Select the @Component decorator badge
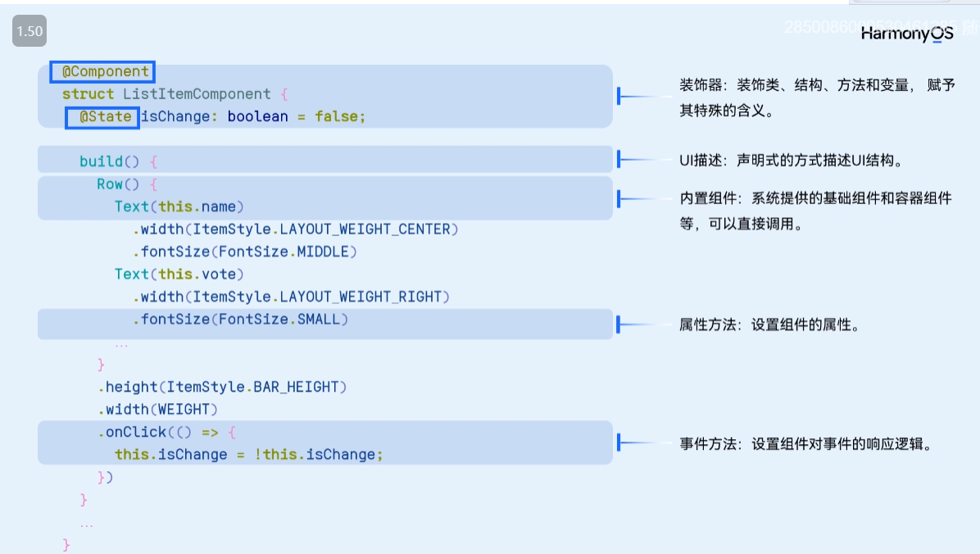This screenshot has height=554, width=980. (x=102, y=71)
